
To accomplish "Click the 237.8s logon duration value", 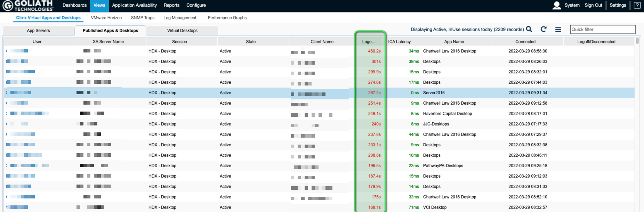I will pos(374,134).
